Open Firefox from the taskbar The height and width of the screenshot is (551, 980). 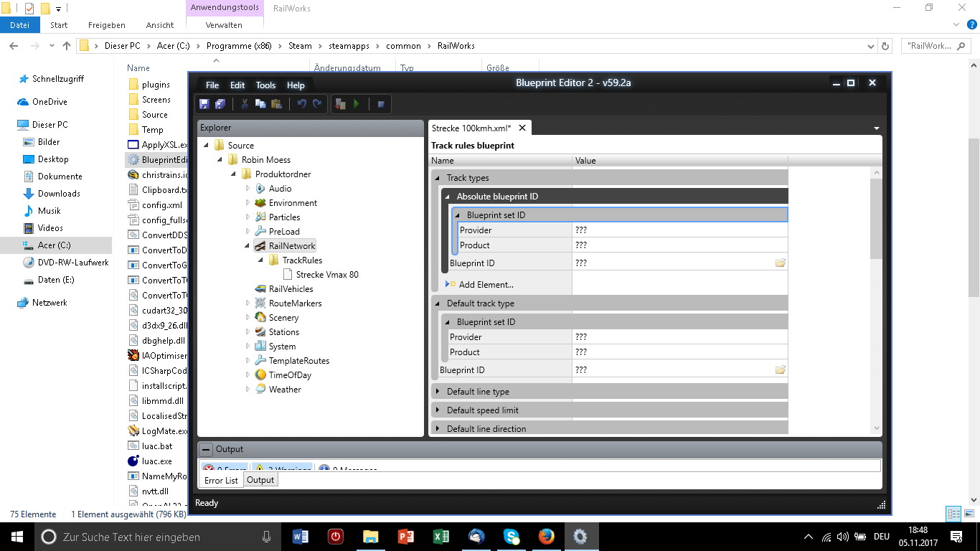tap(546, 537)
